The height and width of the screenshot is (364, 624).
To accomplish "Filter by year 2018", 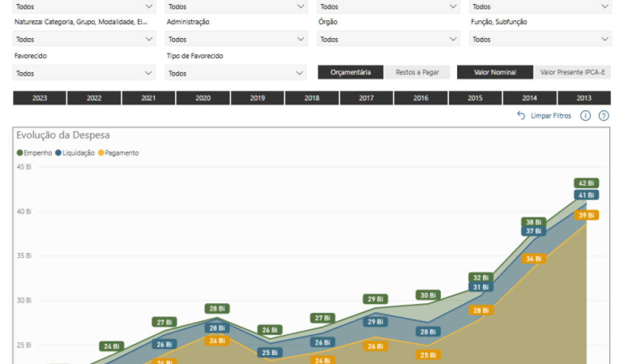I will 312,98.
